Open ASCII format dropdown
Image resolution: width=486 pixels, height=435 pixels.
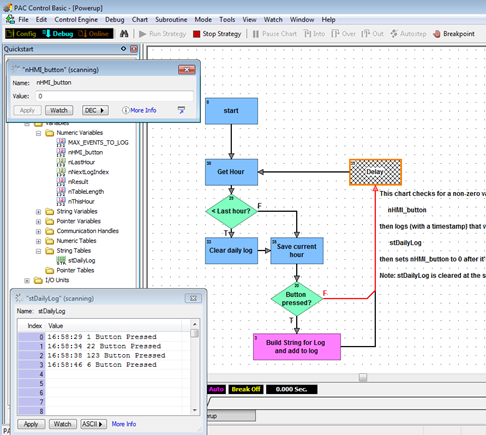click(93, 424)
